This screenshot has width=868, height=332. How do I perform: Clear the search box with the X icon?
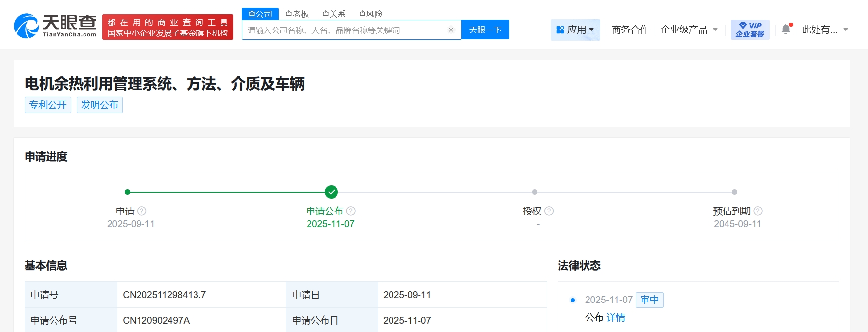(x=451, y=30)
